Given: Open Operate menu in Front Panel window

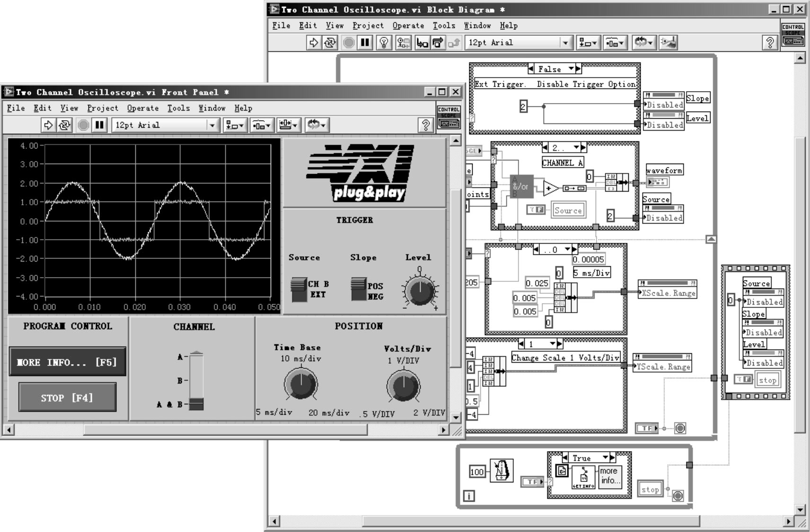Looking at the screenshot, I should click(x=142, y=108).
